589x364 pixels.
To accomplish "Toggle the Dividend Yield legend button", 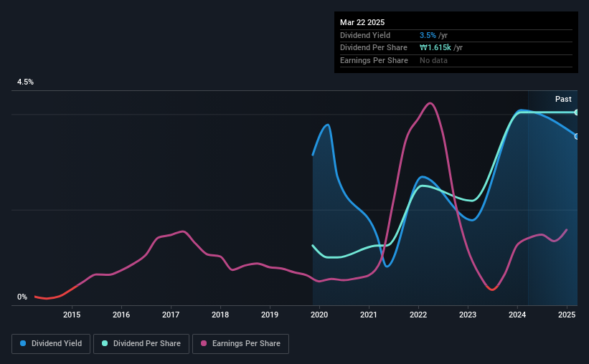I will [51, 344].
